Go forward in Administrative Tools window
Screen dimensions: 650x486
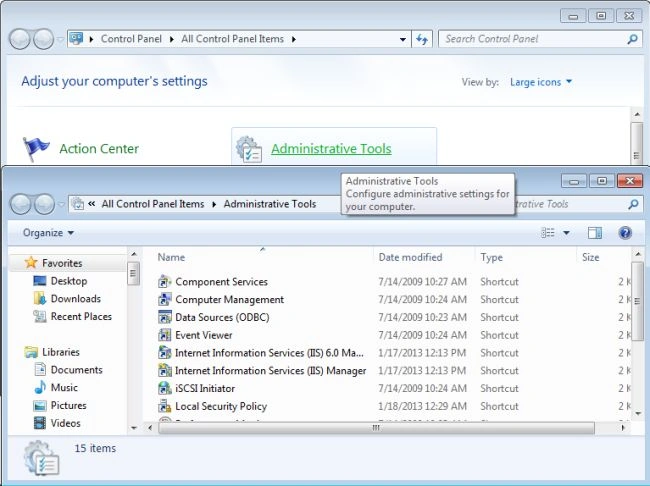pos(44,204)
